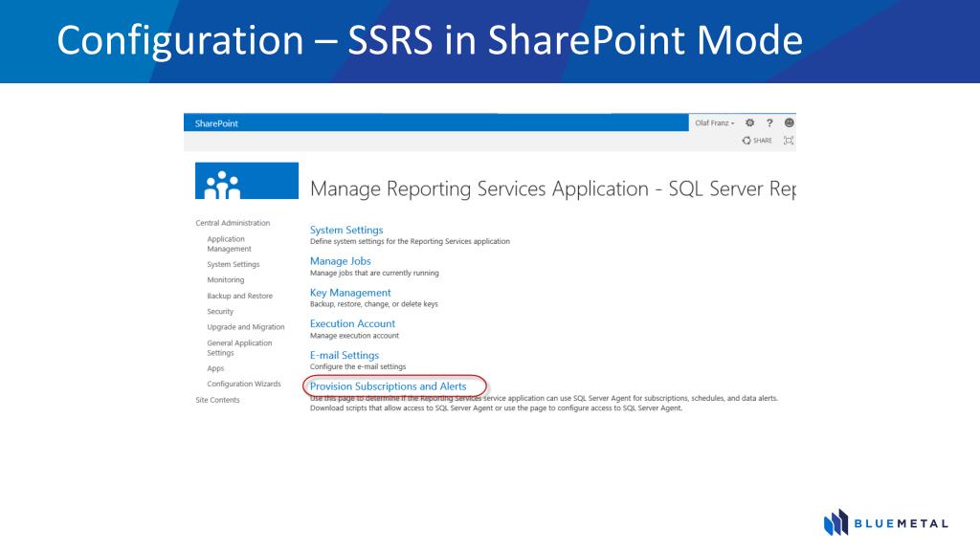
Task: Click the Central Administration site logo
Action: tap(247, 181)
